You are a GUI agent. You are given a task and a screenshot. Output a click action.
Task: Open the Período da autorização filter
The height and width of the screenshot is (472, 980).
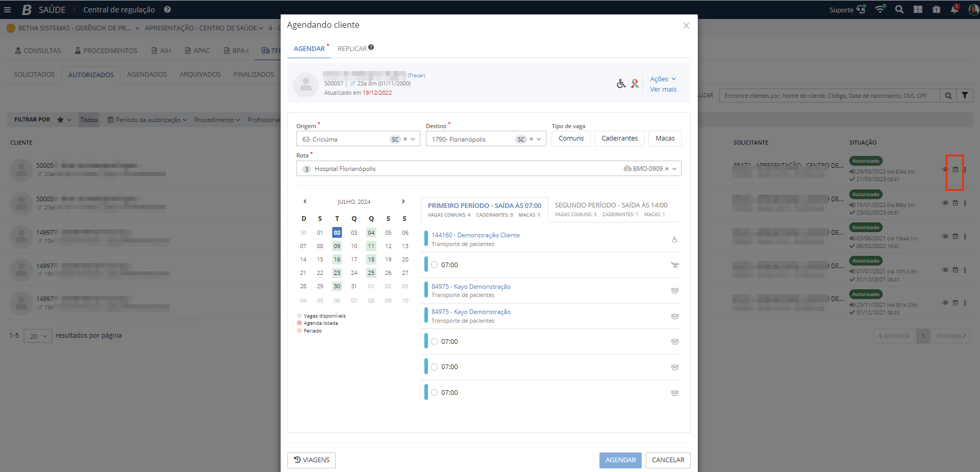147,120
